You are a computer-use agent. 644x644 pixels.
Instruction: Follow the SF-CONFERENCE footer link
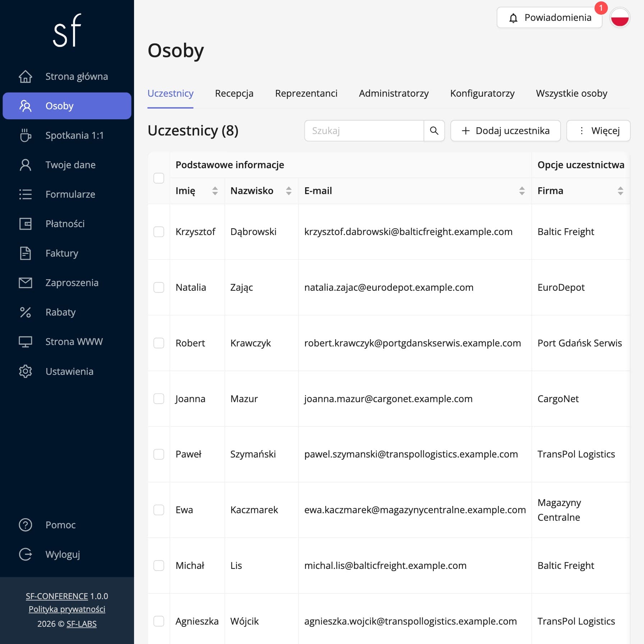coord(57,596)
